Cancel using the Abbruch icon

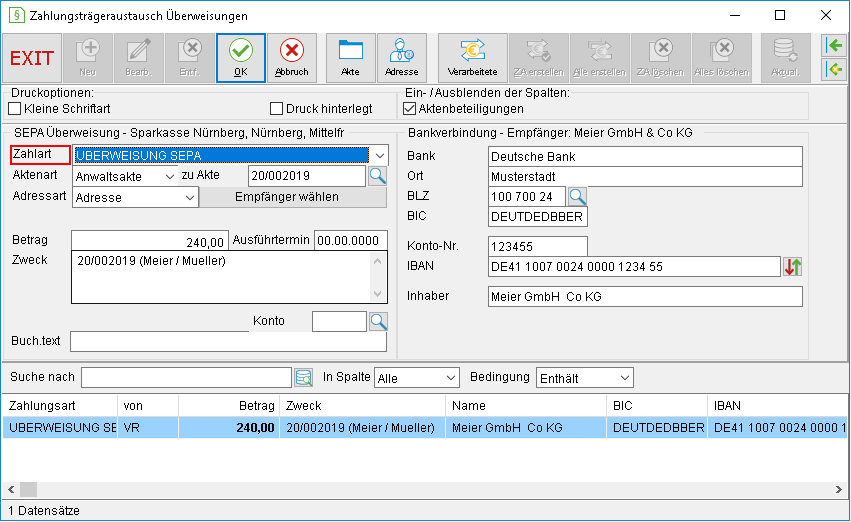pyautogui.click(x=292, y=58)
